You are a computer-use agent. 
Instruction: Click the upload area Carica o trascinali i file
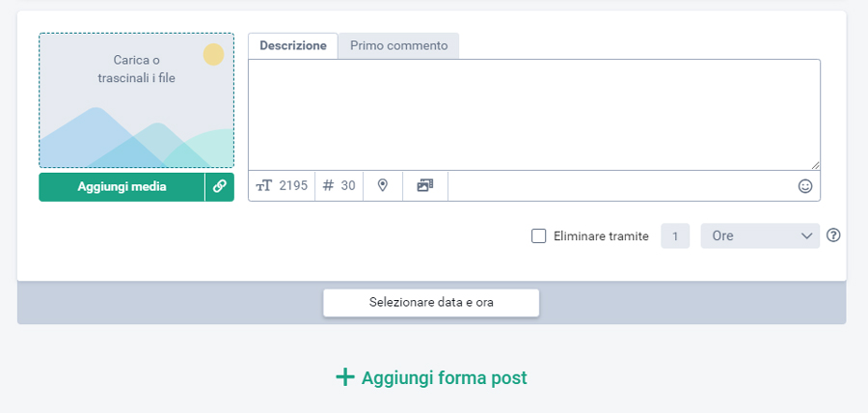[x=136, y=100]
